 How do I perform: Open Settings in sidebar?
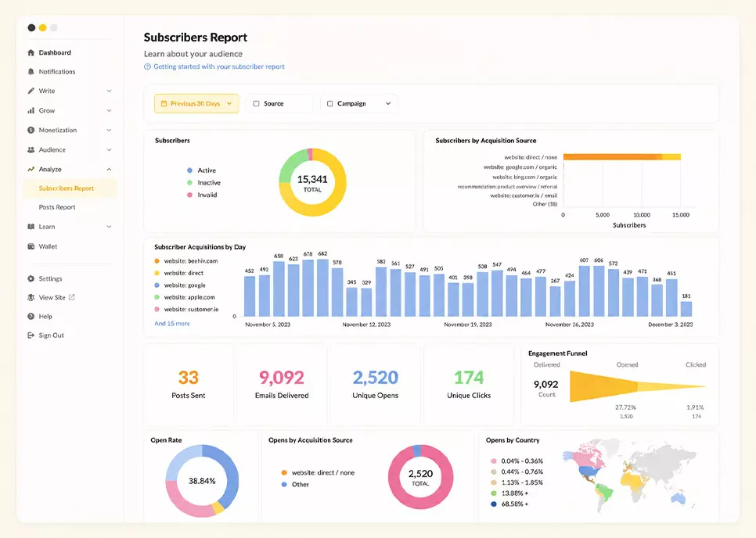click(50, 278)
